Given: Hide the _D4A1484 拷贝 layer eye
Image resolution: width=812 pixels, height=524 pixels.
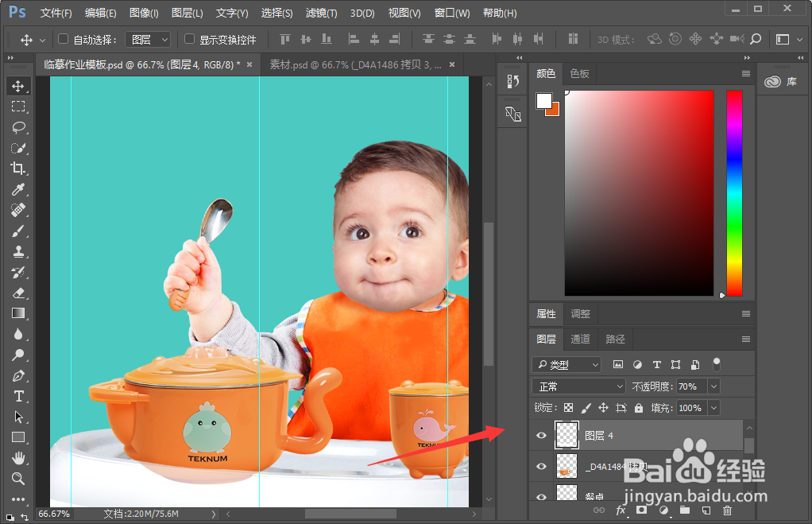Looking at the screenshot, I should coord(541,466).
